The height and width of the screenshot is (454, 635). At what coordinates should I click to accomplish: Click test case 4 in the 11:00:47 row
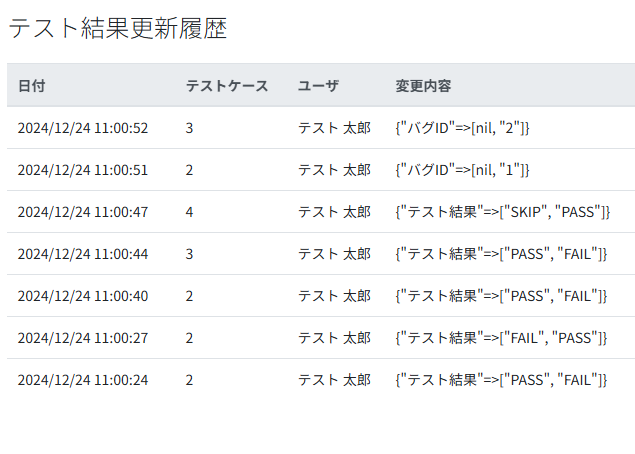tap(189, 212)
